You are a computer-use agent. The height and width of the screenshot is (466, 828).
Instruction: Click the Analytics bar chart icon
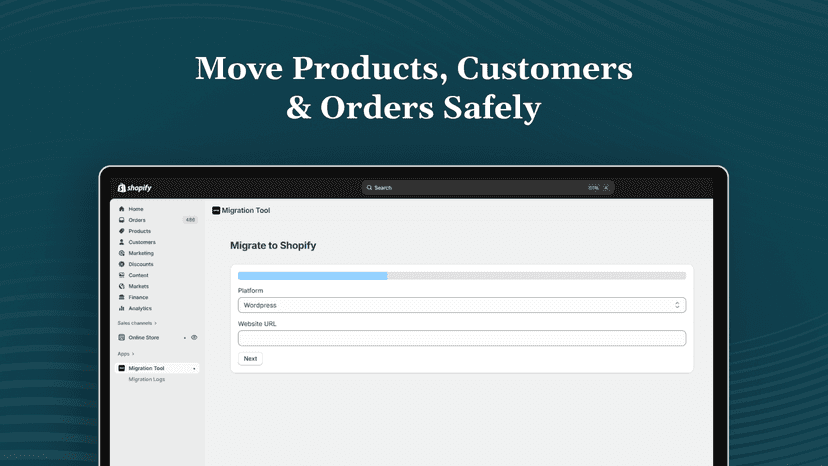point(121,309)
